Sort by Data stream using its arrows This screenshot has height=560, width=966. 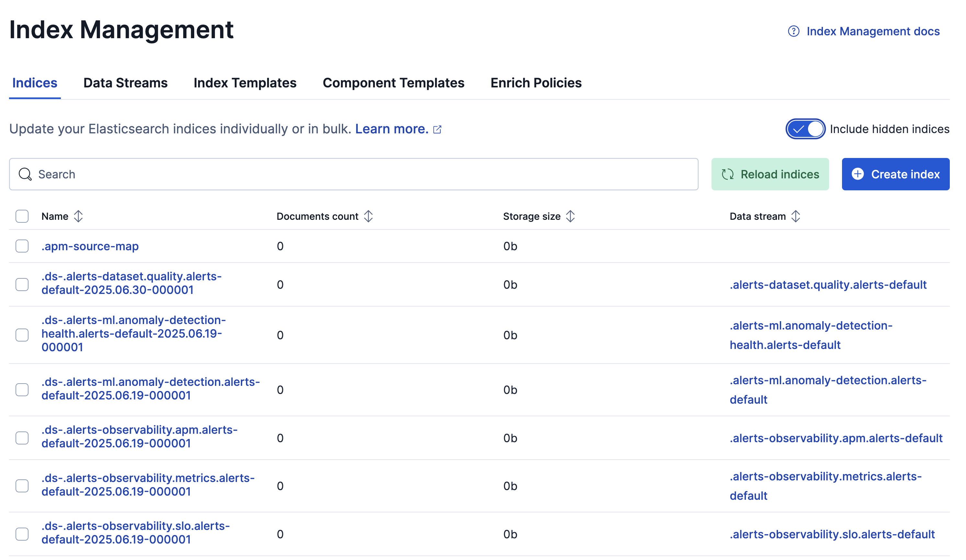click(796, 217)
